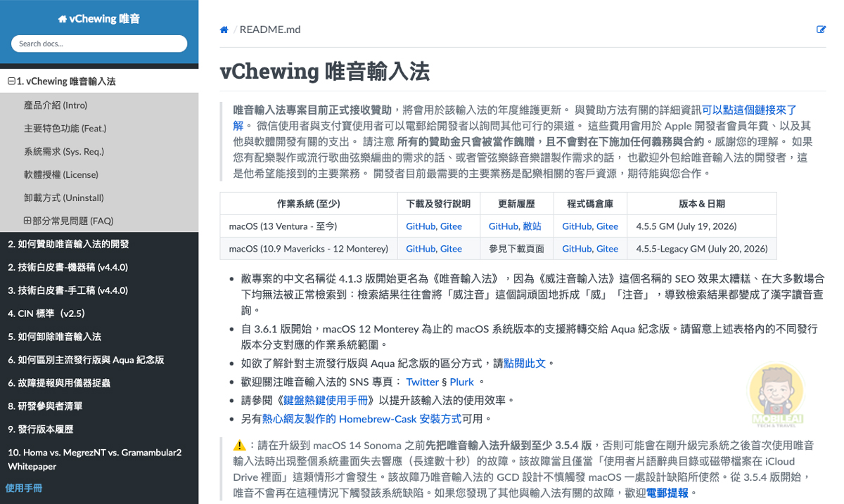844x504 pixels.
Task: Open '10. Homa vs. MegrezNT vs. Gramambular2 Whitepaper'
Action: coord(99,459)
